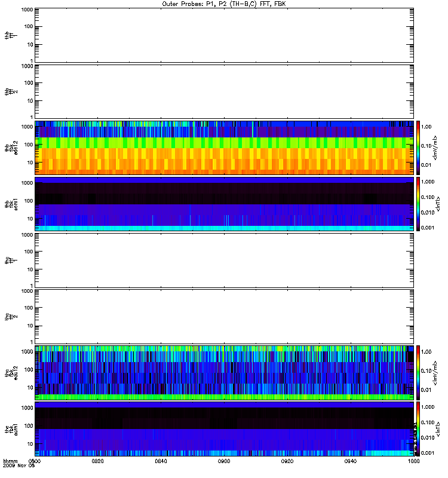Image resolution: width=448 pixels, height=478 pixels.
Task: Click '0.001' tick on thb scm1 colorbar
Action: (x=428, y=228)
